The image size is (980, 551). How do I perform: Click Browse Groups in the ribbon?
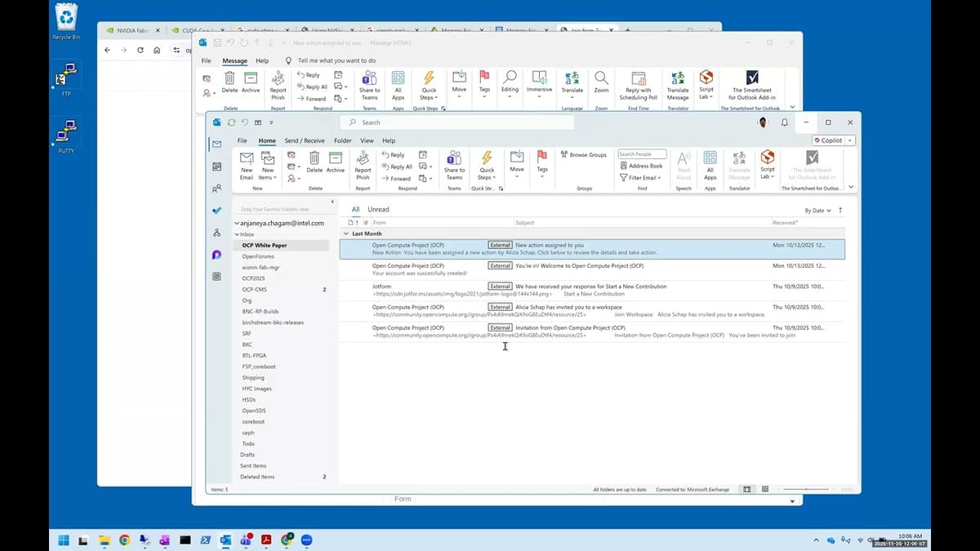583,154
